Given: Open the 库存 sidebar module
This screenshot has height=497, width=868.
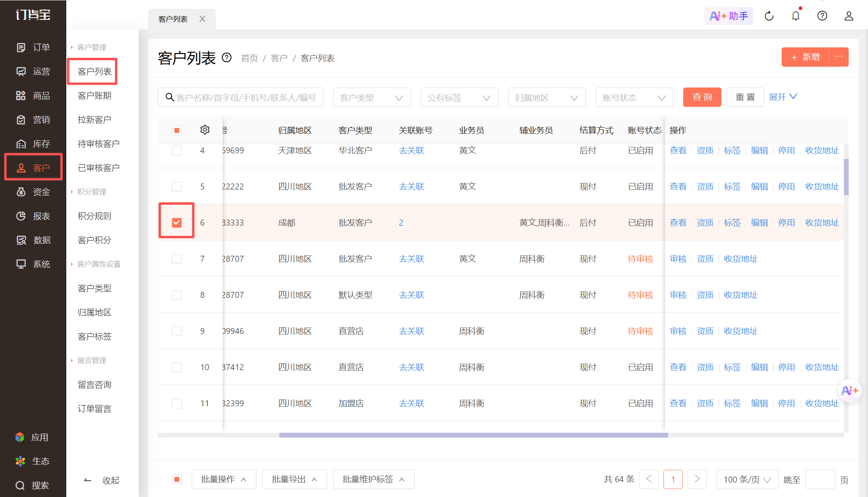Looking at the screenshot, I should tap(33, 144).
